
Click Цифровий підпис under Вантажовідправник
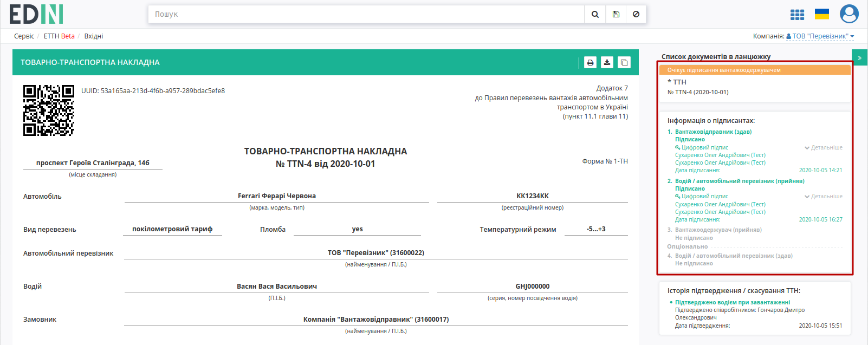(x=702, y=147)
